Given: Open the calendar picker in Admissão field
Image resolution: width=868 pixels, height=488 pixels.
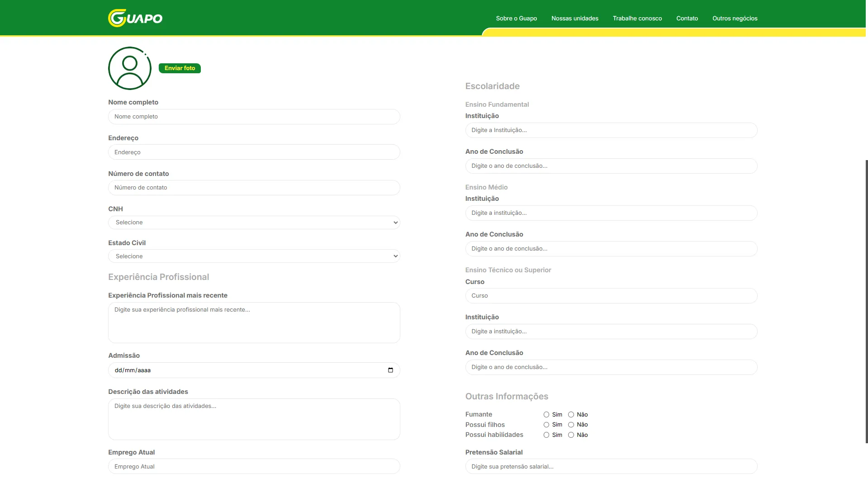Looking at the screenshot, I should [390, 370].
